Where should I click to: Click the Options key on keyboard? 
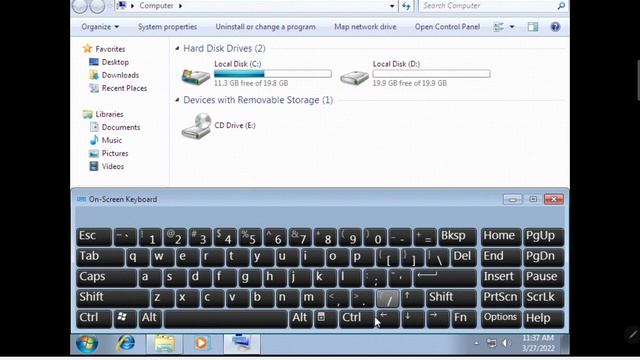coord(500,318)
